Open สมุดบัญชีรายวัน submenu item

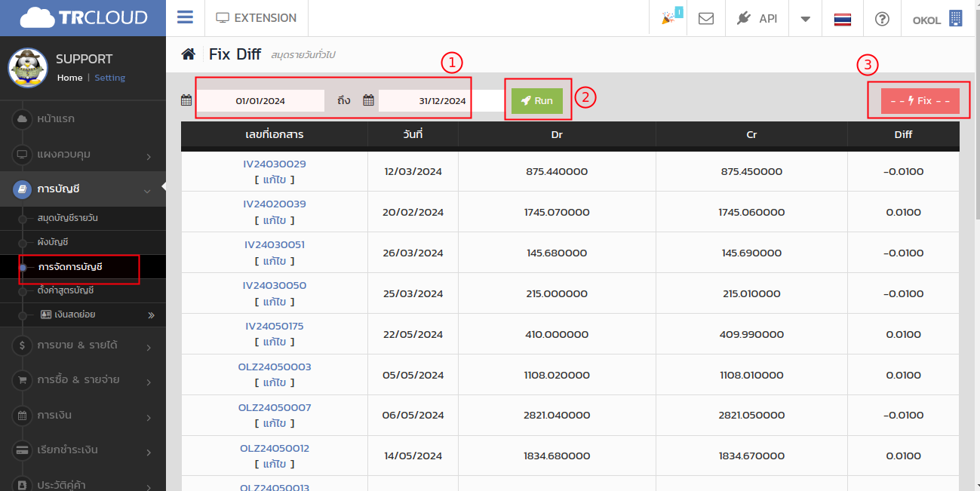tap(68, 218)
